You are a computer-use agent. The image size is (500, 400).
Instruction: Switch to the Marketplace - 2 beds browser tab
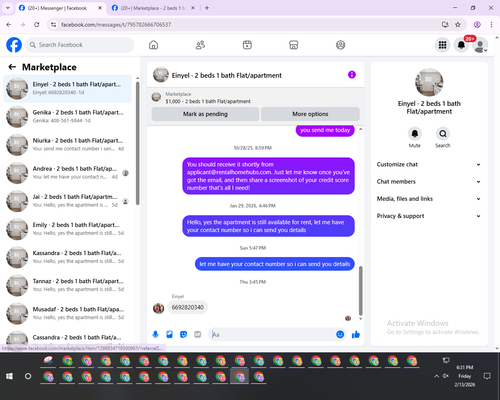tap(152, 8)
